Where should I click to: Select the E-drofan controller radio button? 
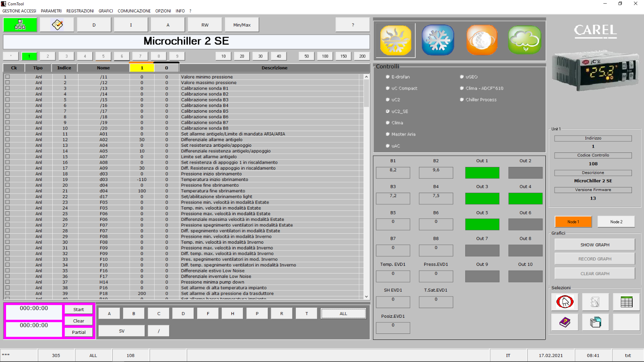[388, 77]
